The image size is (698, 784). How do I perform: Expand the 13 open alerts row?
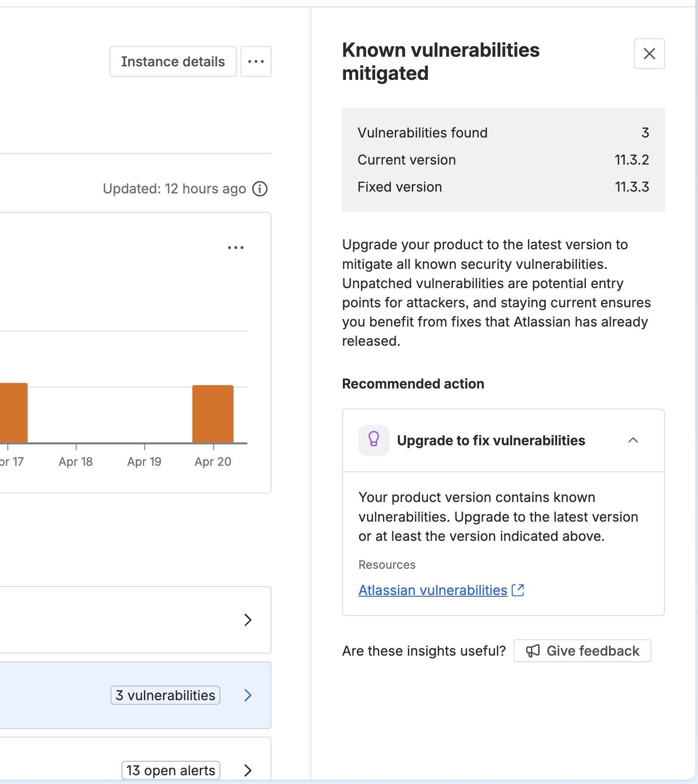[x=247, y=770]
